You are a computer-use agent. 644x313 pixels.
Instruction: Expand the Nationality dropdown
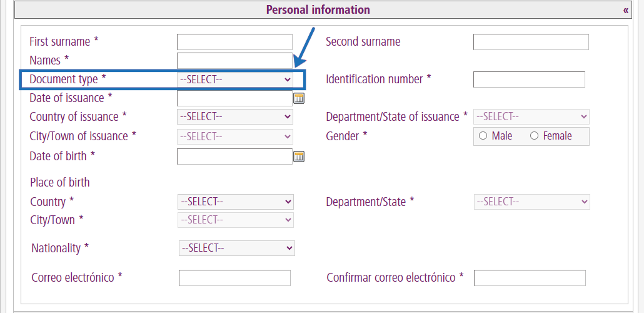236,248
